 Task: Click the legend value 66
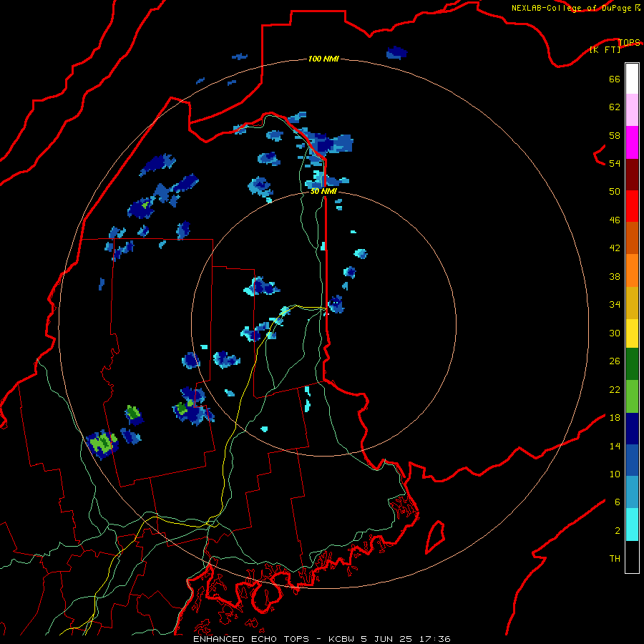[615, 79]
